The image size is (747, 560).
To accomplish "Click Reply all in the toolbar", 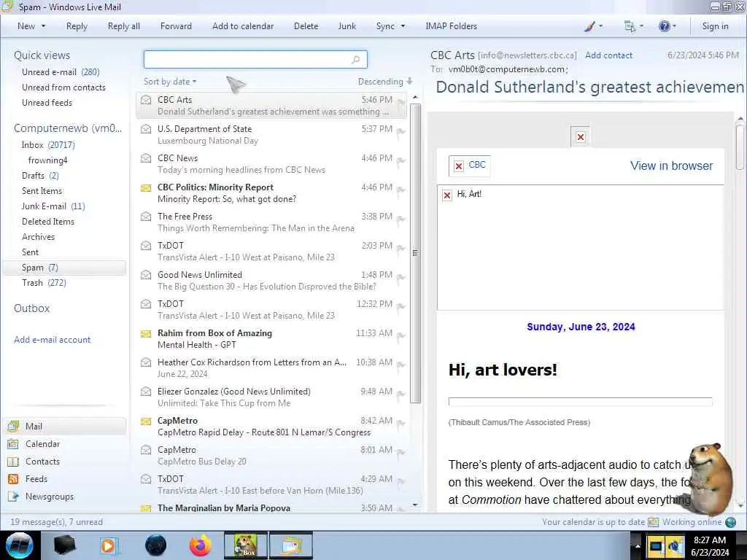I will coord(124,26).
